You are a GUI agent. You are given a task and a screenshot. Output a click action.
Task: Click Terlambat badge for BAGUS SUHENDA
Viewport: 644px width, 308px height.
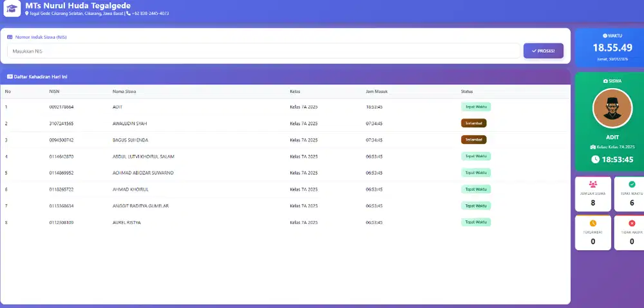point(473,140)
